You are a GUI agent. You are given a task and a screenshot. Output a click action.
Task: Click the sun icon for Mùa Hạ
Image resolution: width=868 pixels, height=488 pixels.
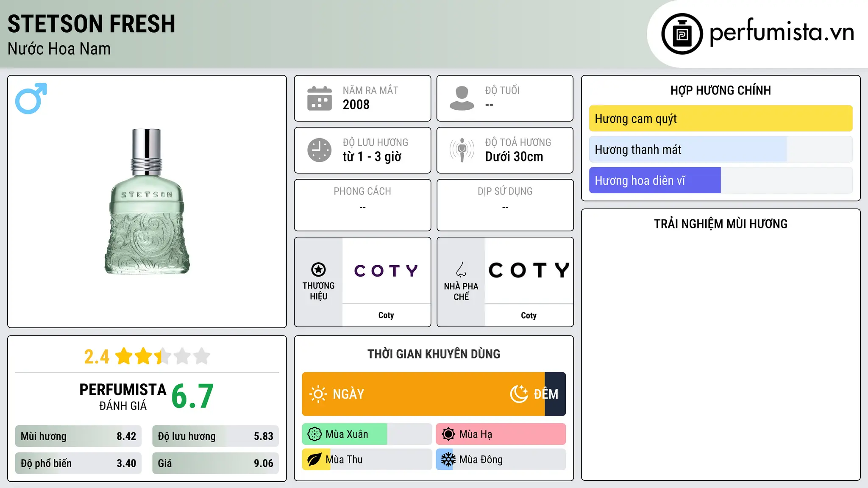click(448, 434)
